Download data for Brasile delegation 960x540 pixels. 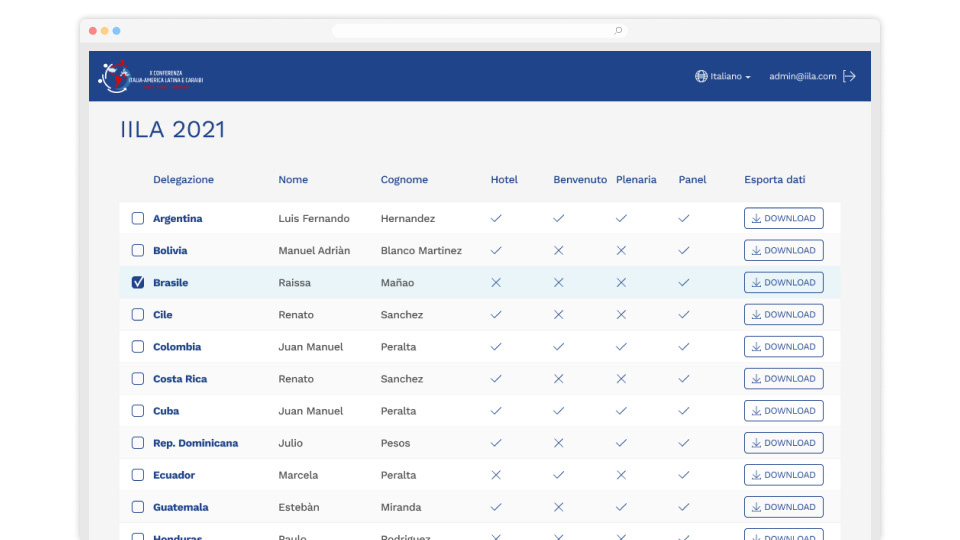click(784, 282)
